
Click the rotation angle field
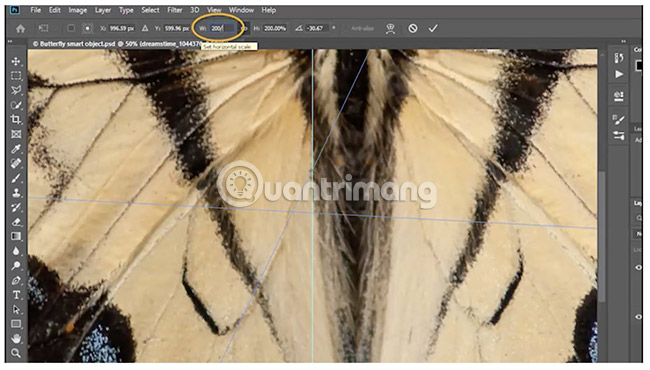pyautogui.click(x=317, y=29)
